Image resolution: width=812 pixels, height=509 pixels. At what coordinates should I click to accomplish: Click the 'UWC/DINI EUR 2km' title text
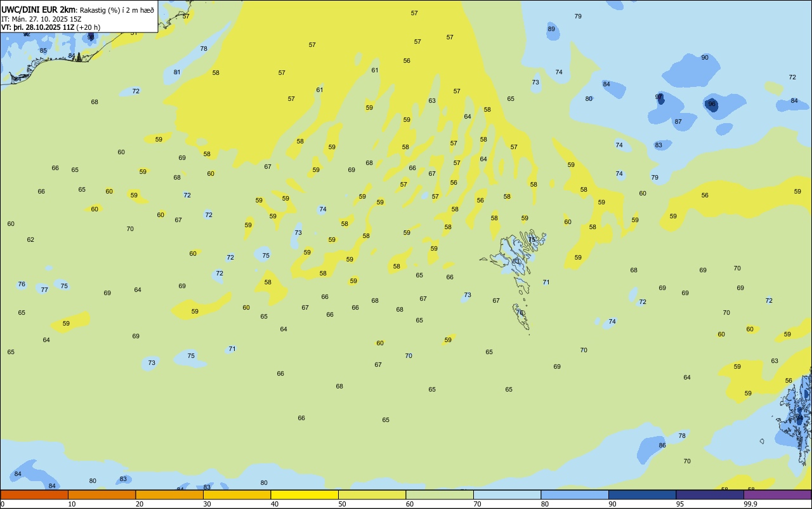[39, 10]
